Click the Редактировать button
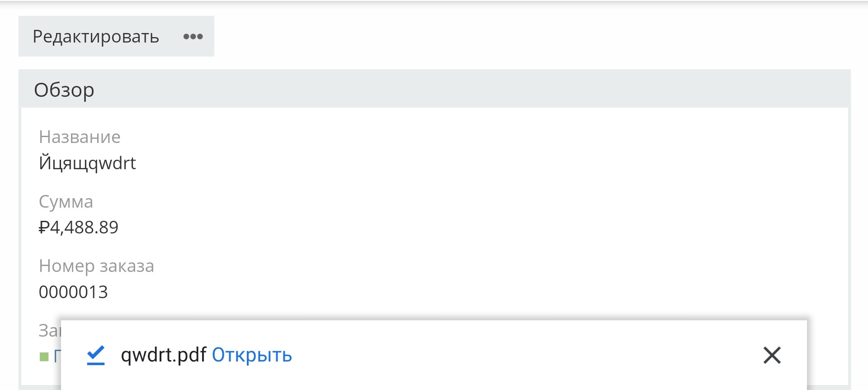The height and width of the screenshot is (390, 868). (95, 37)
